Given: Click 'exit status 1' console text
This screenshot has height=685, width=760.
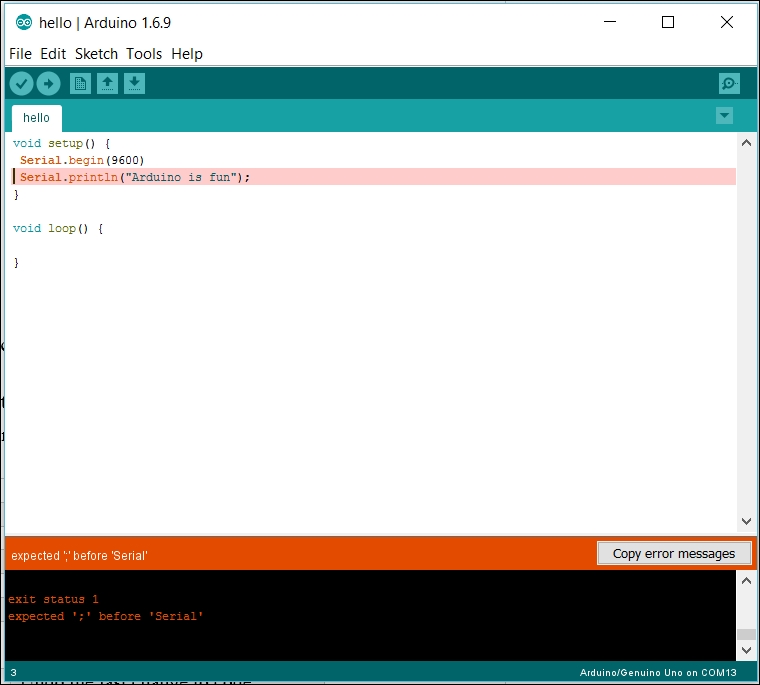Looking at the screenshot, I should pos(53,600).
